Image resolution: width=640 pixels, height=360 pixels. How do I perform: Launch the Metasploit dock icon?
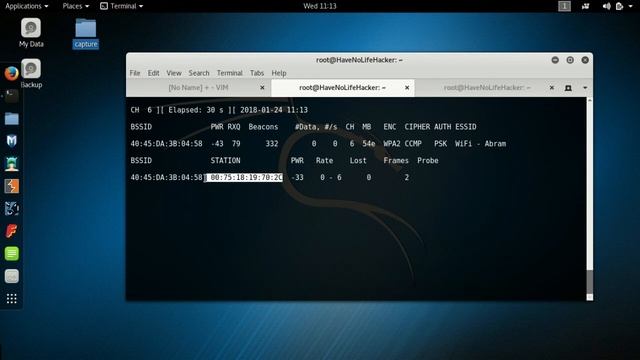coord(11,141)
